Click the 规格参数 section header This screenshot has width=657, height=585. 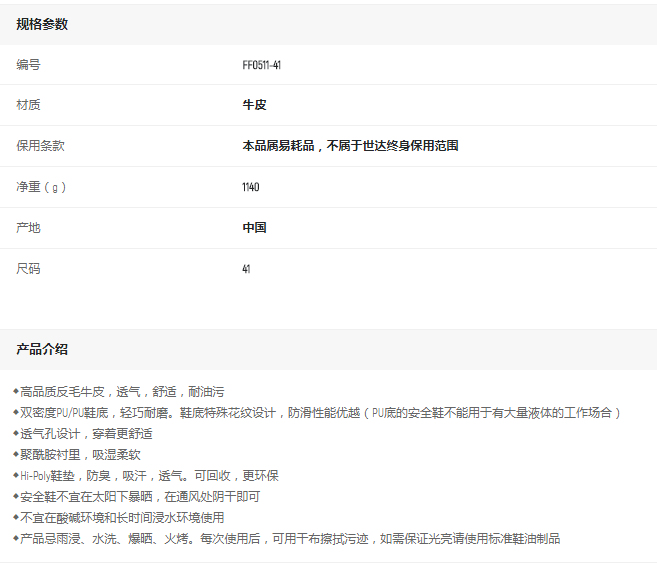[x=42, y=24]
